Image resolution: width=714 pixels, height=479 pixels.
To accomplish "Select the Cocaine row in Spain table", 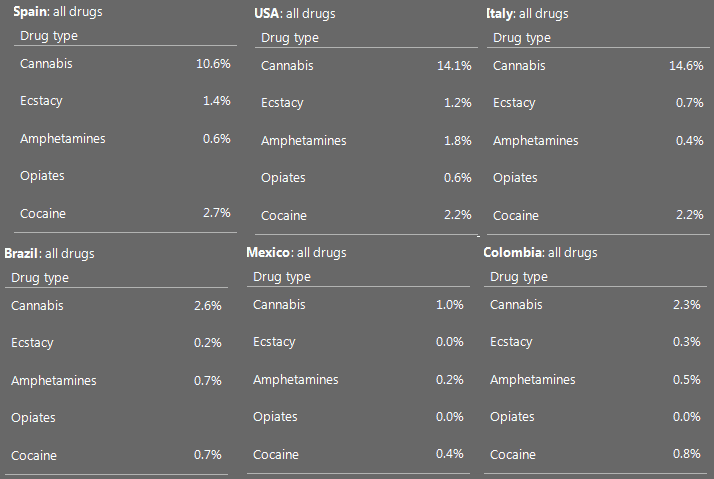I will [x=125, y=214].
